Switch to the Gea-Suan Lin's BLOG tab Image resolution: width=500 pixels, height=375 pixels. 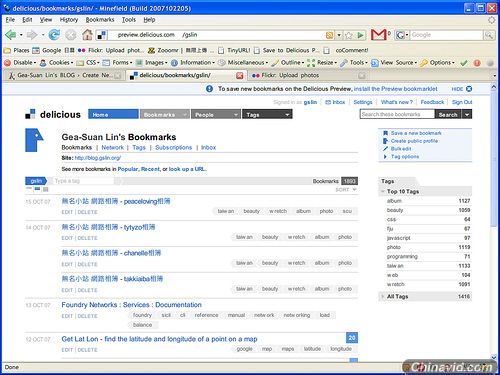[64, 75]
